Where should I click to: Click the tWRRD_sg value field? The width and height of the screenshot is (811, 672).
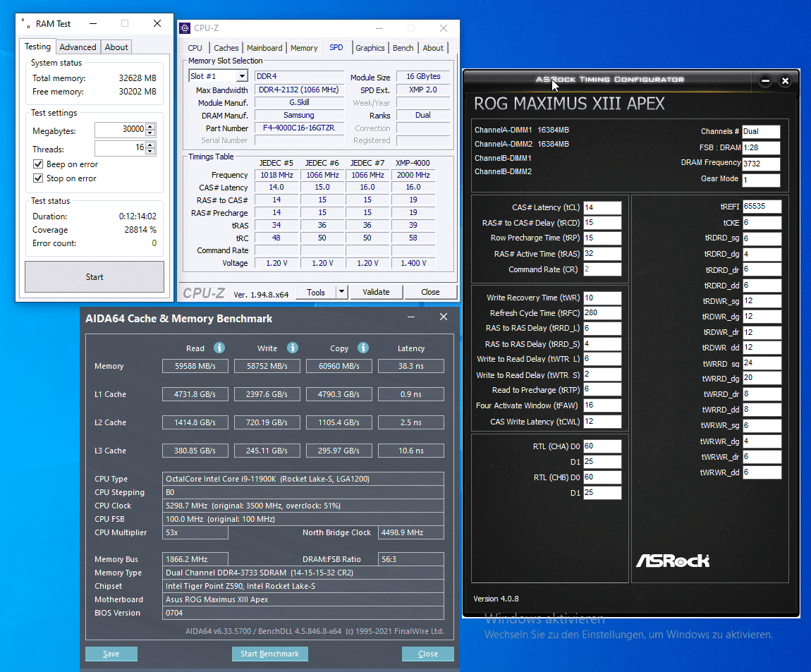point(762,363)
